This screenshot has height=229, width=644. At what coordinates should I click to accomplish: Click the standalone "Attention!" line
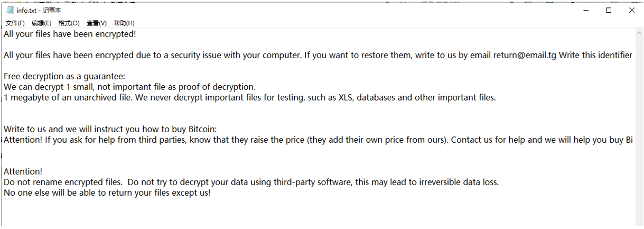pyautogui.click(x=23, y=172)
